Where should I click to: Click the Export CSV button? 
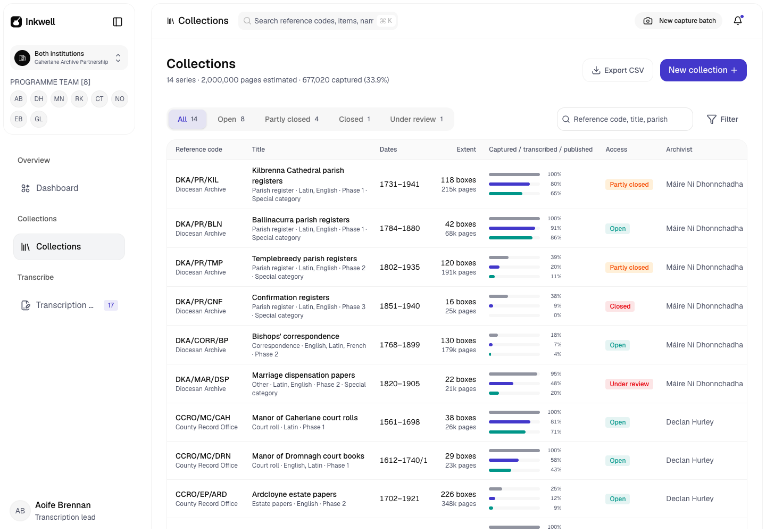click(618, 70)
